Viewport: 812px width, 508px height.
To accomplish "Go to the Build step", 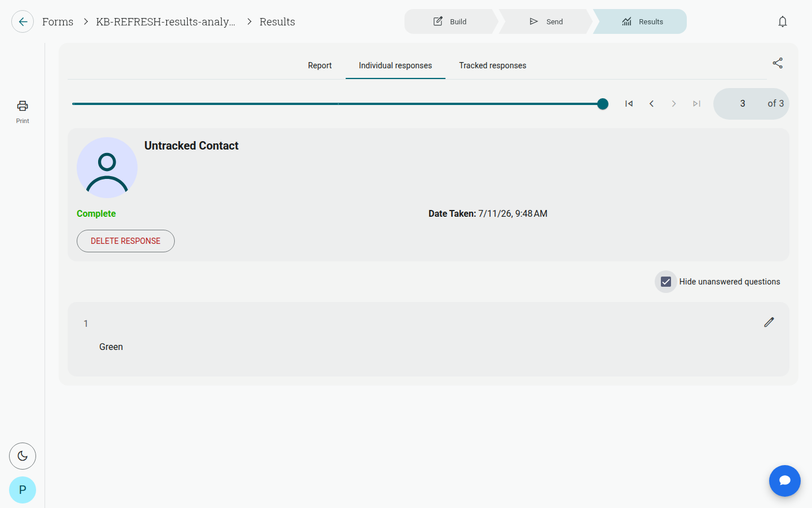I will [451, 21].
